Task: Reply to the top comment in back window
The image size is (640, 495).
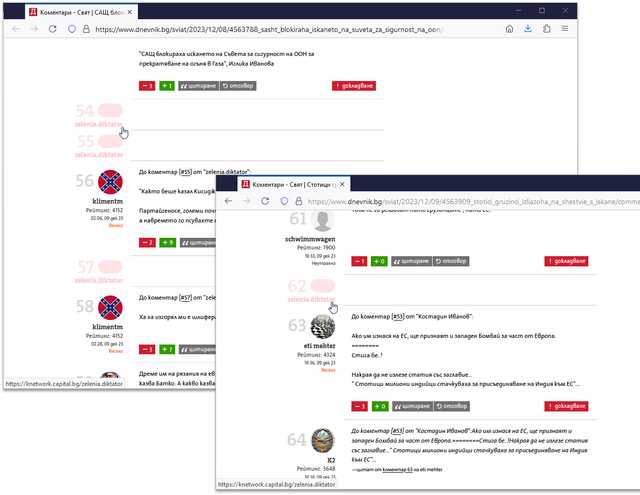Action: click(x=238, y=86)
